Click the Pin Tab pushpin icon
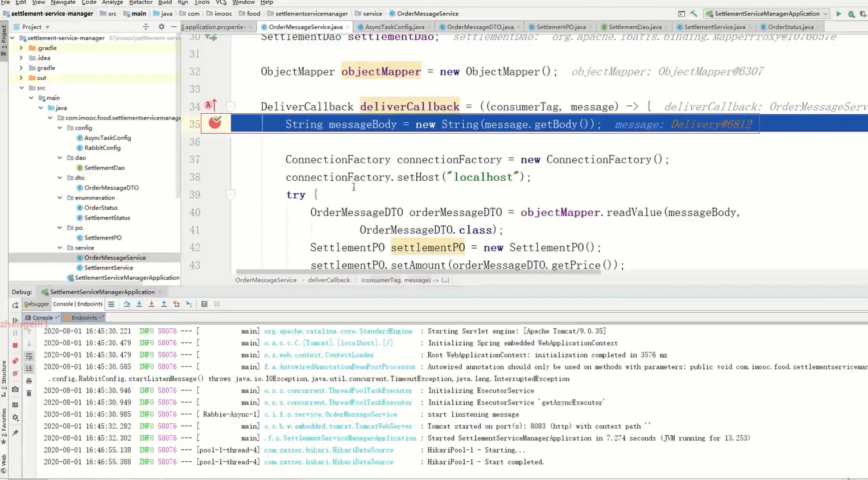The width and height of the screenshot is (868, 480). 15,433
